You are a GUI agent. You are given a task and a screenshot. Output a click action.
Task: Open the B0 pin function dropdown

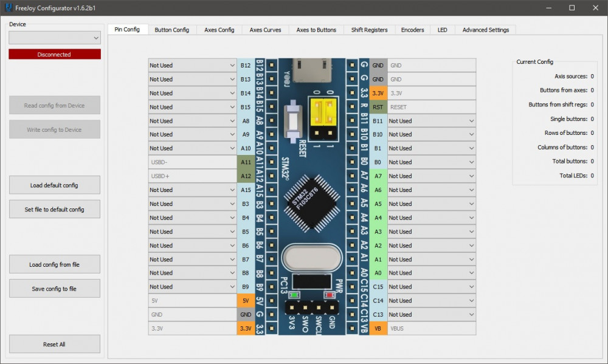point(432,162)
